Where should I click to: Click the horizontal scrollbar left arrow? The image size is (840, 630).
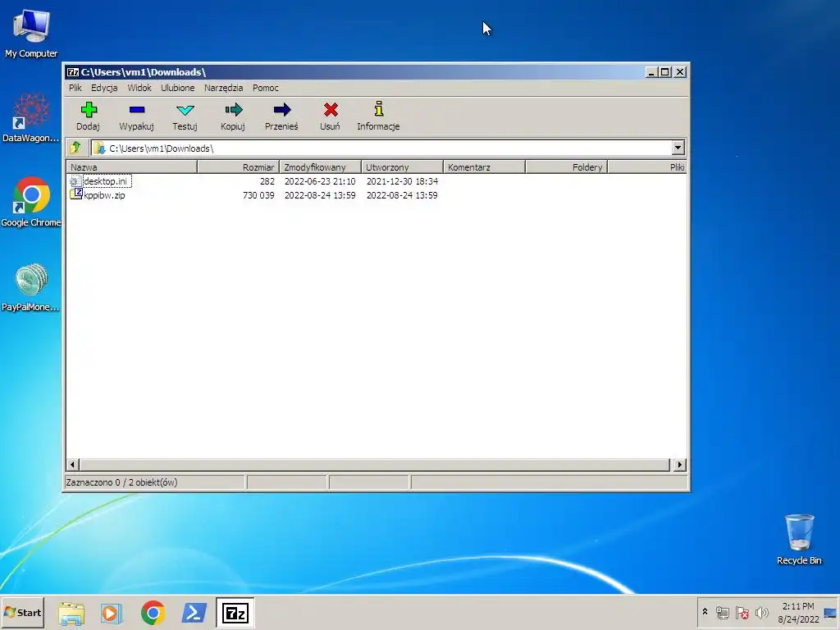[73, 464]
